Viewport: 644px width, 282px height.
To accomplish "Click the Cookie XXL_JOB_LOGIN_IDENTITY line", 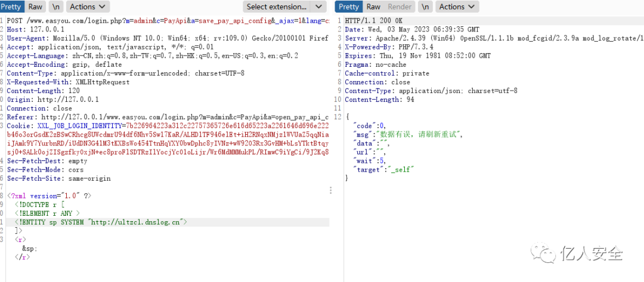I will pyautogui.click(x=168, y=126).
